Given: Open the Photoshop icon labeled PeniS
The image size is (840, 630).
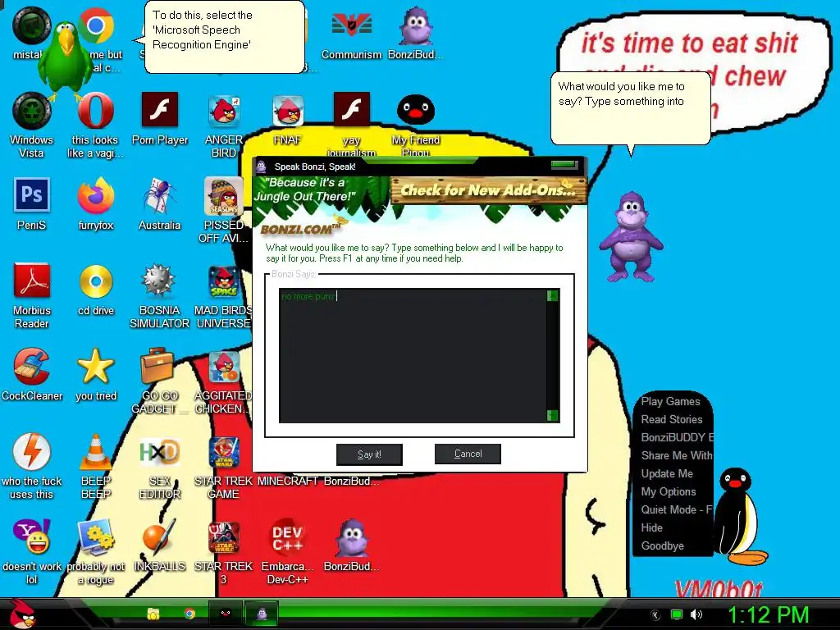Looking at the screenshot, I should [32, 194].
